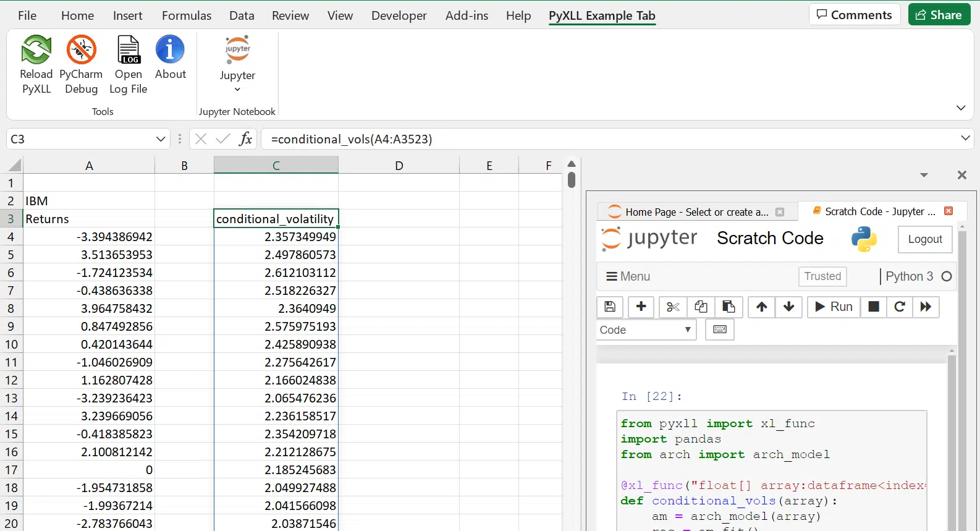Screen dimensions: 980x531
Task: Insert cell below with plus icon
Action: click(x=641, y=307)
